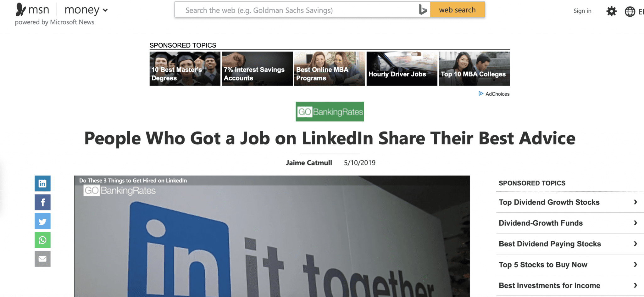Share through the WhatsApp icon
Image resolution: width=644 pixels, height=297 pixels.
tap(42, 240)
